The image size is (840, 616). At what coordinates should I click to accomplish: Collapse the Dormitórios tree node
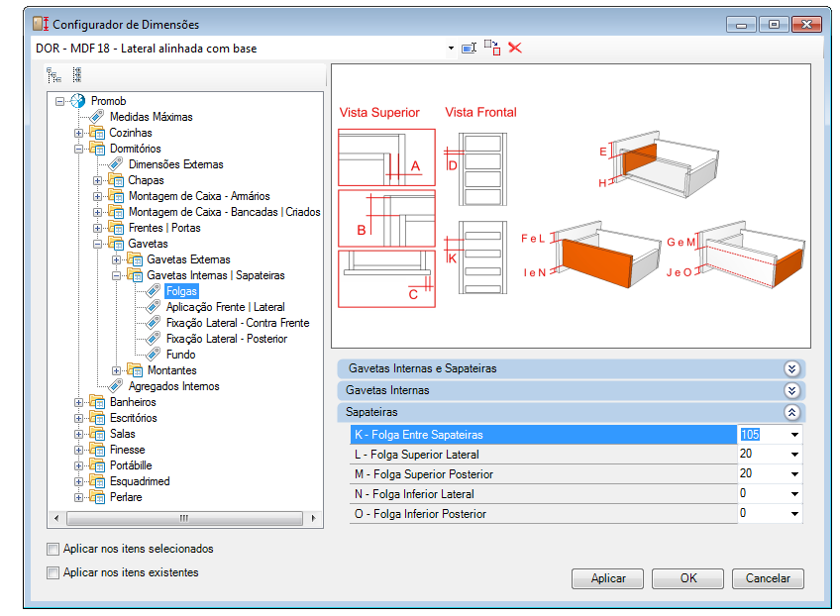click(x=79, y=149)
